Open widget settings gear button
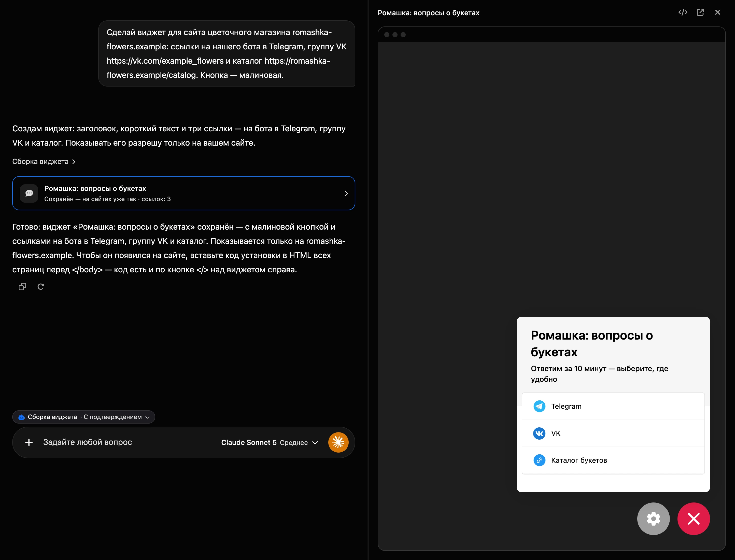735x560 pixels. (653, 519)
